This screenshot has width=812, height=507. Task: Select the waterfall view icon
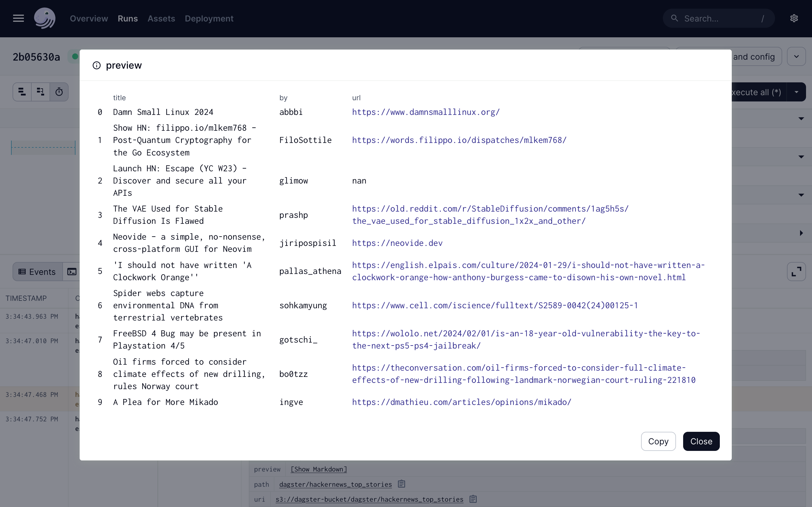(41, 92)
